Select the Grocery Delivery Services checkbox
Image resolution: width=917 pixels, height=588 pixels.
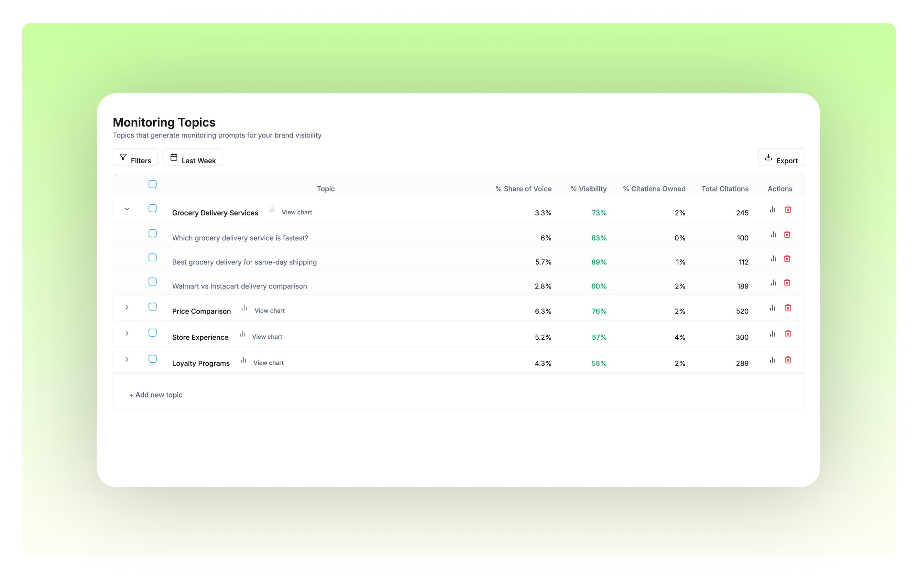click(x=152, y=209)
